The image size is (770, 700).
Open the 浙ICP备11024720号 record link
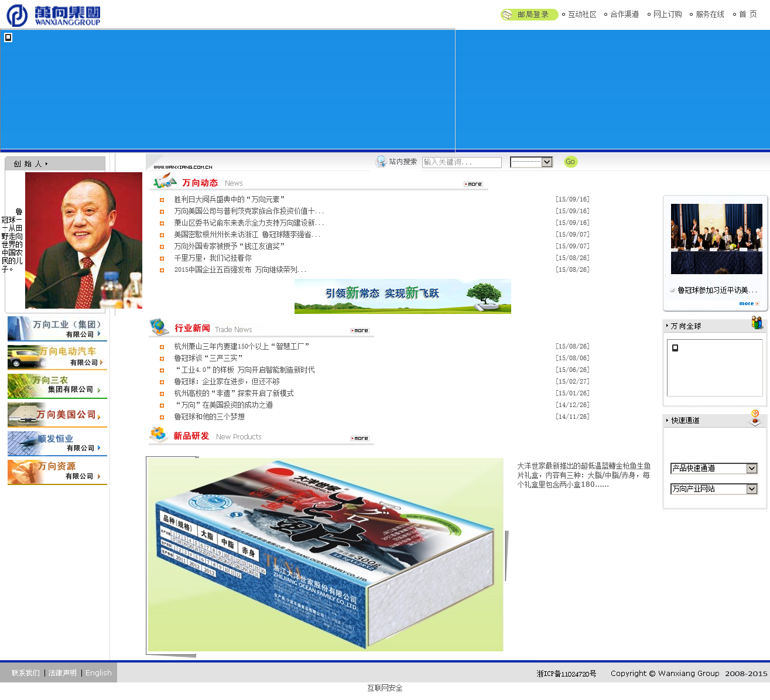click(x=567, y=674)
